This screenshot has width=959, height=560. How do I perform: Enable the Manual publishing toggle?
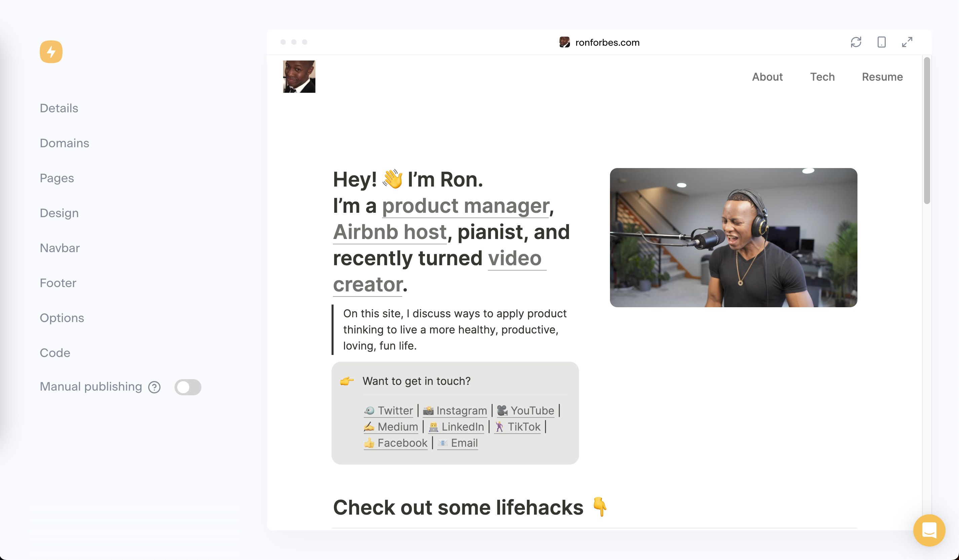click(188, 387)
